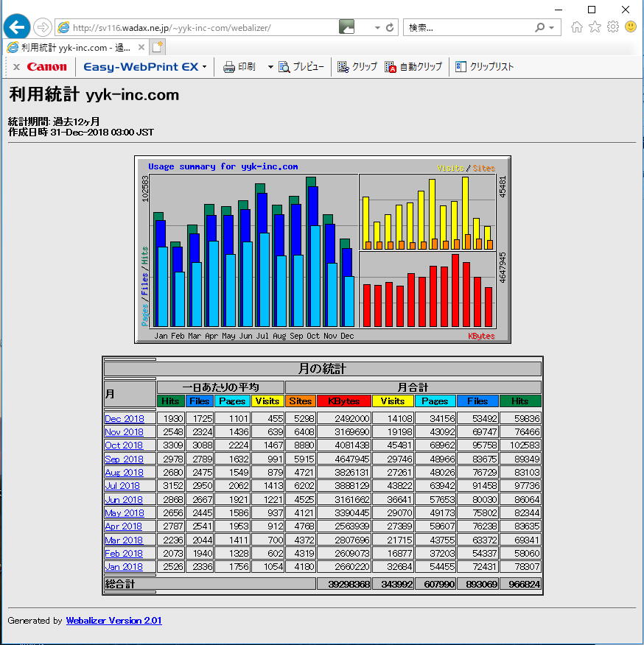This screenshot has width=644, height=645.
Task: Open the Home page icon
Action: click(x=577, y=27)
